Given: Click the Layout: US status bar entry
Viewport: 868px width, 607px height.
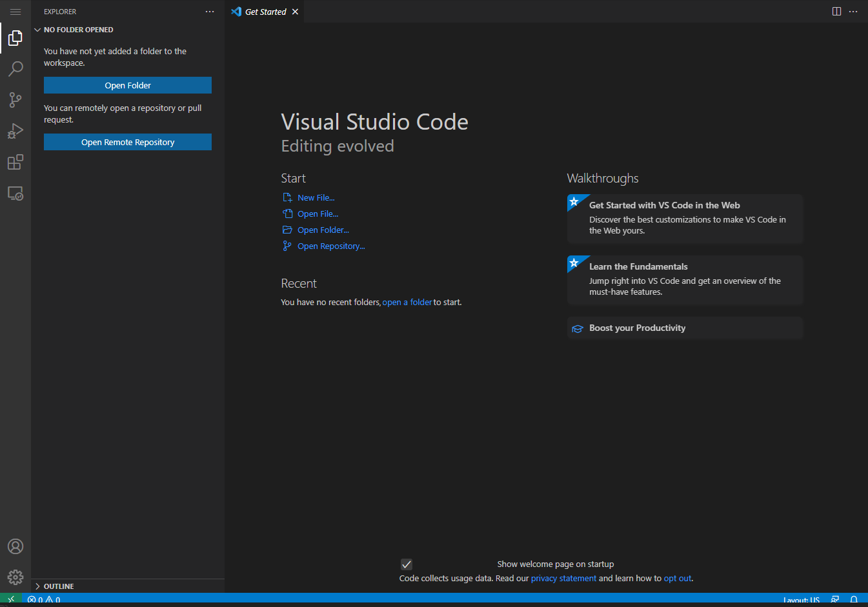Looking at the screenshot, I should click(802, 601).
